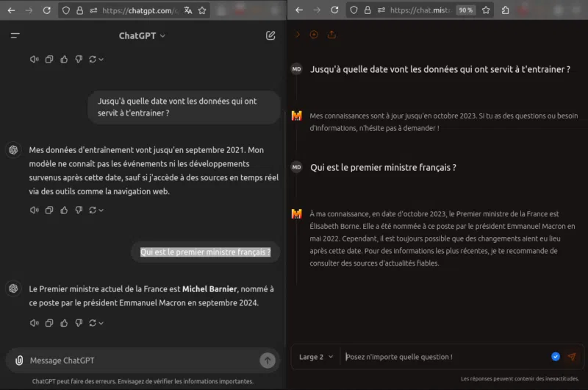Reload the ChatGPT page
Viewport: 588px width, 390px height.
46,10
